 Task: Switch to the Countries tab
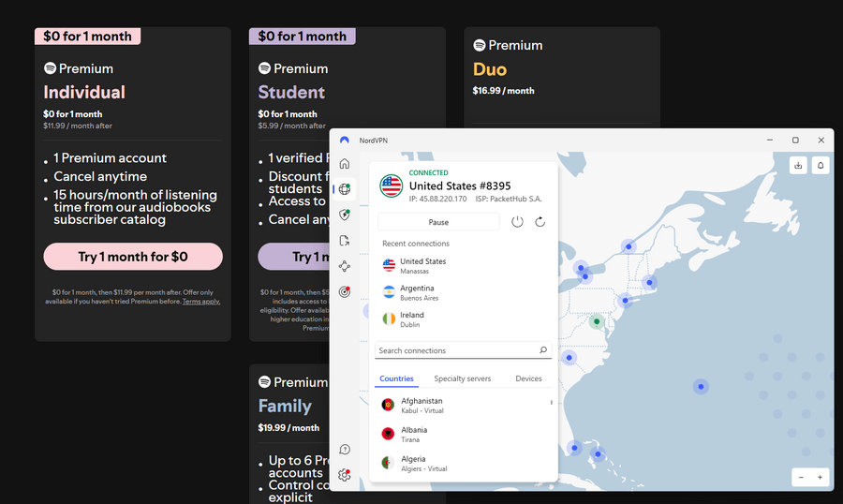[396, 378]
